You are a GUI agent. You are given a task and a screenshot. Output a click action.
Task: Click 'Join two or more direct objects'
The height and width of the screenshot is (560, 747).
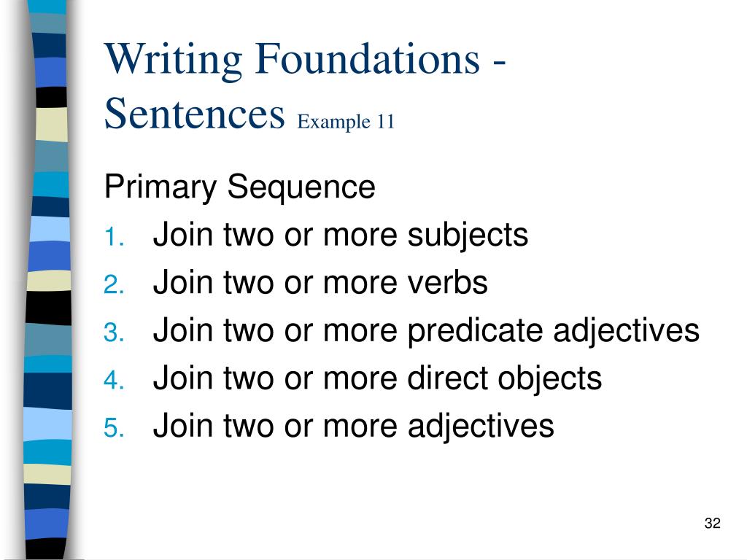(377, 378)
